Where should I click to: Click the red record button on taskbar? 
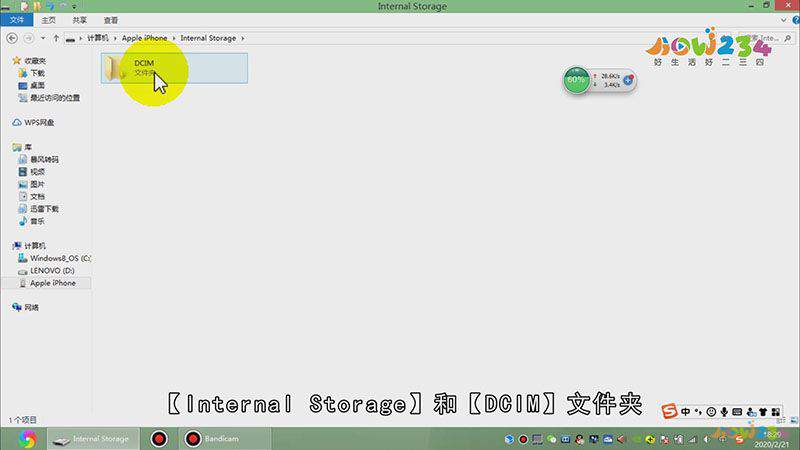click(159, 439)
